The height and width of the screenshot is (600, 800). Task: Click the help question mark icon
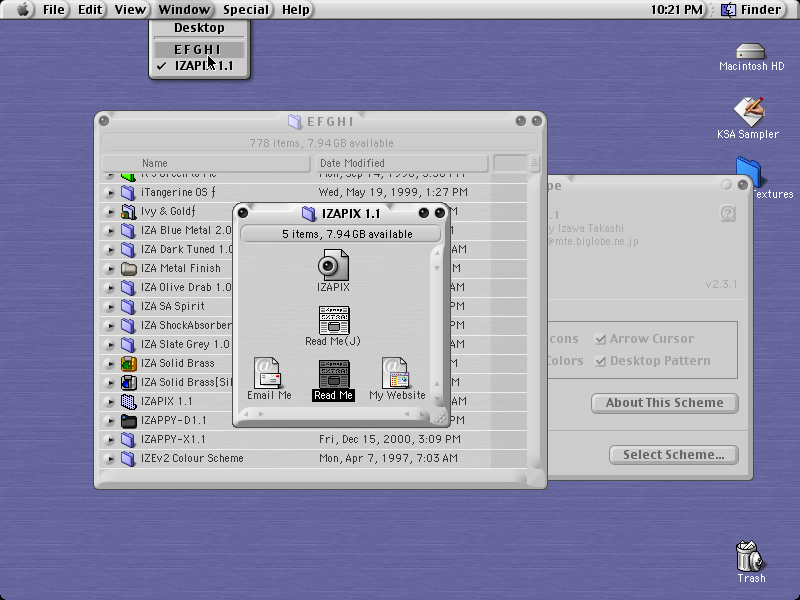tap(728, 213)
